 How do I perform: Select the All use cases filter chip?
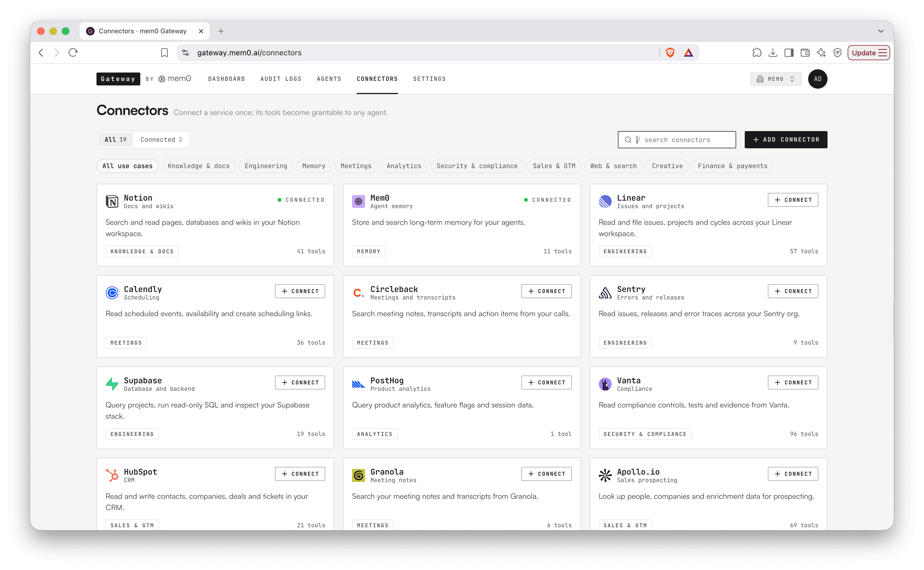point(127,166)
